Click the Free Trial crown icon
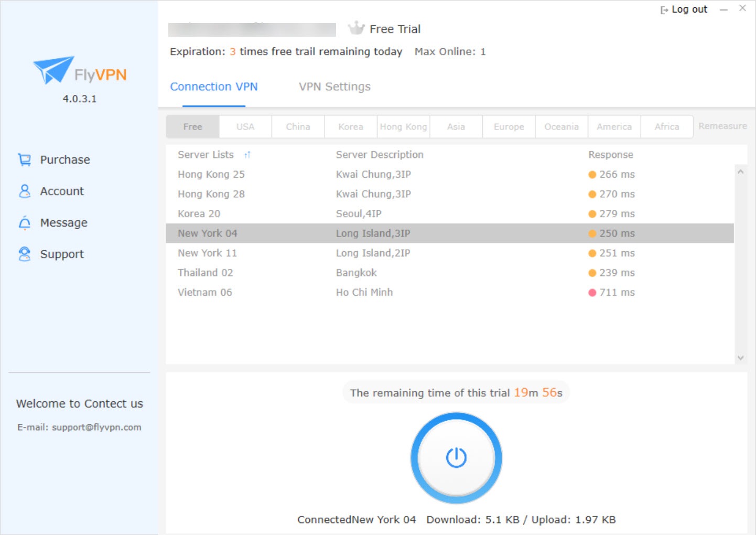 [357, 28]
